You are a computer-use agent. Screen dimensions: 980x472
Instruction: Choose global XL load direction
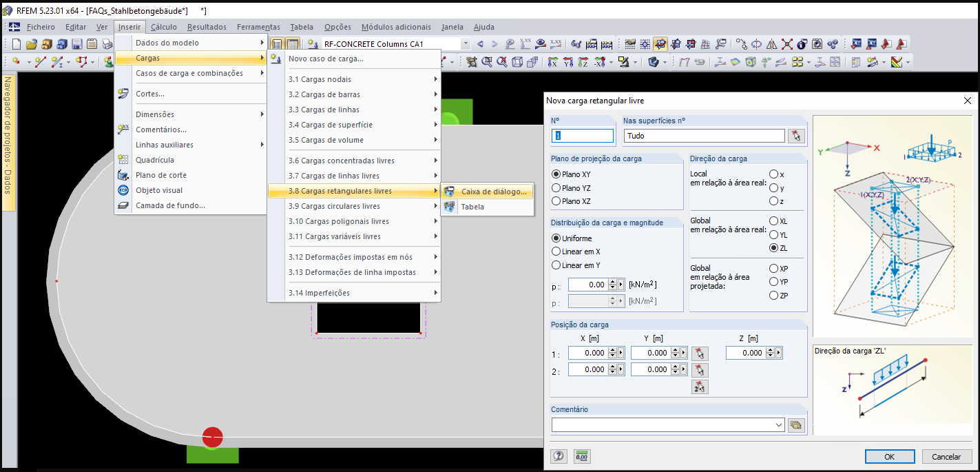coord(773,221)
